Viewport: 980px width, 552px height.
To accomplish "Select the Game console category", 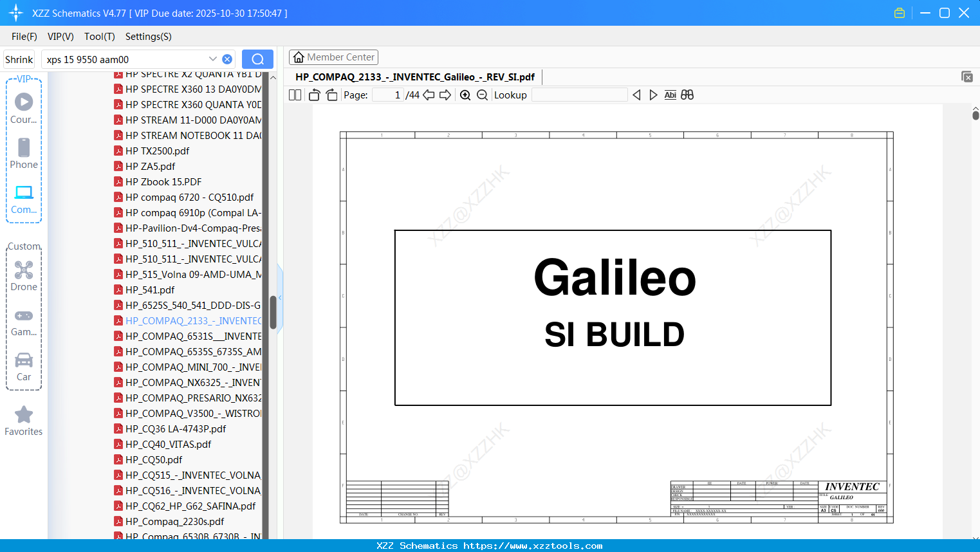I will pos(24,322).
